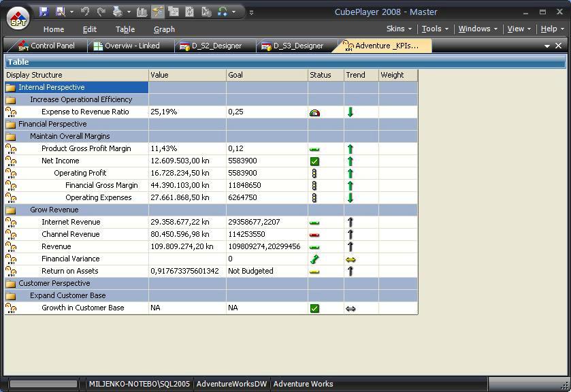Click the yellow sideways trend arrow for Financial Variance
Viewport: 571px width, 392px height.
click(350, 260)
